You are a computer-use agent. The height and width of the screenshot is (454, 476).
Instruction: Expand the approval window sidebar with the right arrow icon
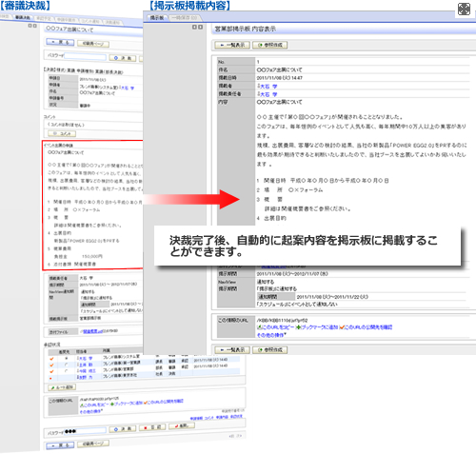34,26
